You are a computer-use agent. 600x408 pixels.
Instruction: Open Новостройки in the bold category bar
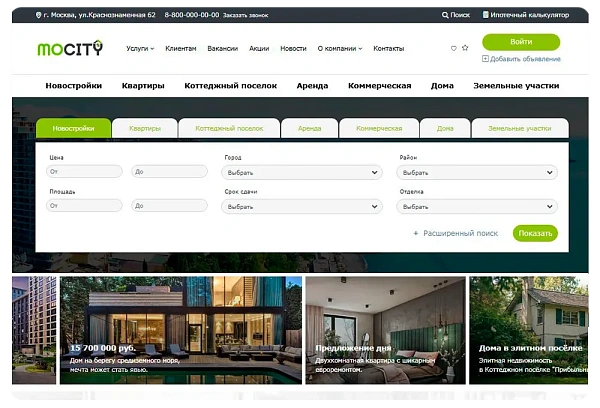click(73, 86)
